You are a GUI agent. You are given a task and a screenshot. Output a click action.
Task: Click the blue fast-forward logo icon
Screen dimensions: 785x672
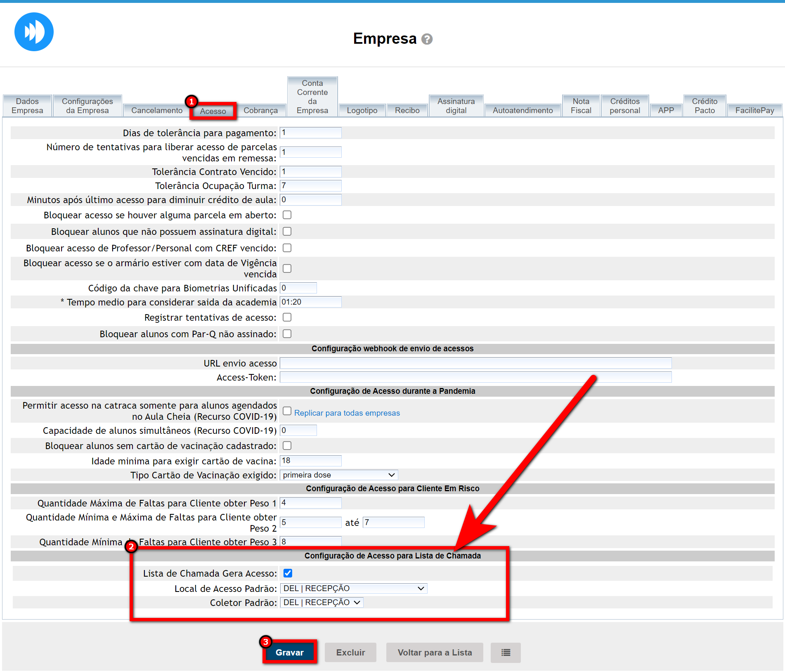coord(34,32)
